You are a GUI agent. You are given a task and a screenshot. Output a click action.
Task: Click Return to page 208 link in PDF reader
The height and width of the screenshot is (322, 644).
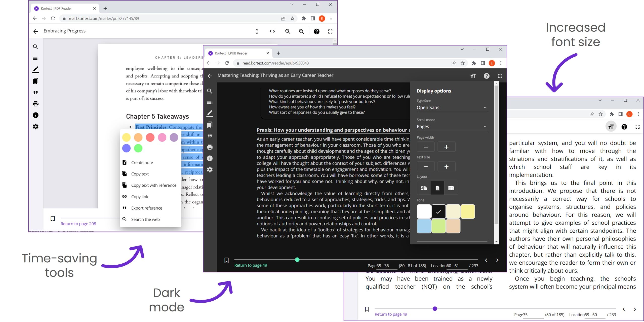(x=78, y=223)
